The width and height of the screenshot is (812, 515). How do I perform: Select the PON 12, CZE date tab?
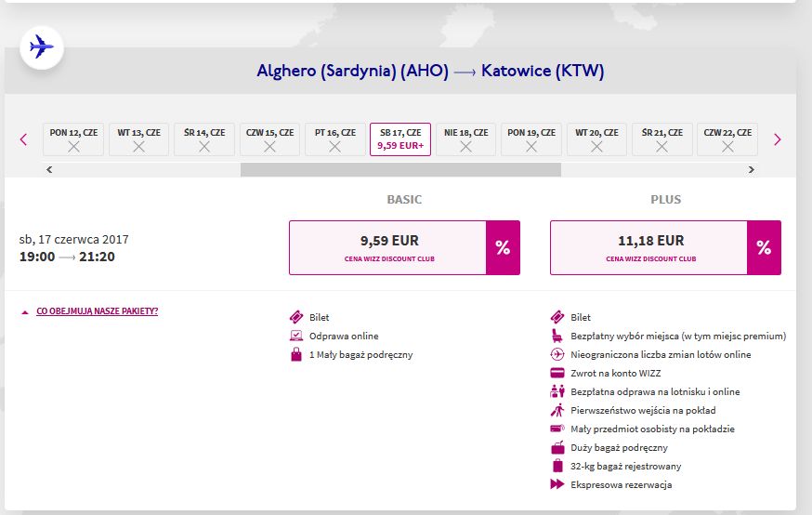coord(73,139)
